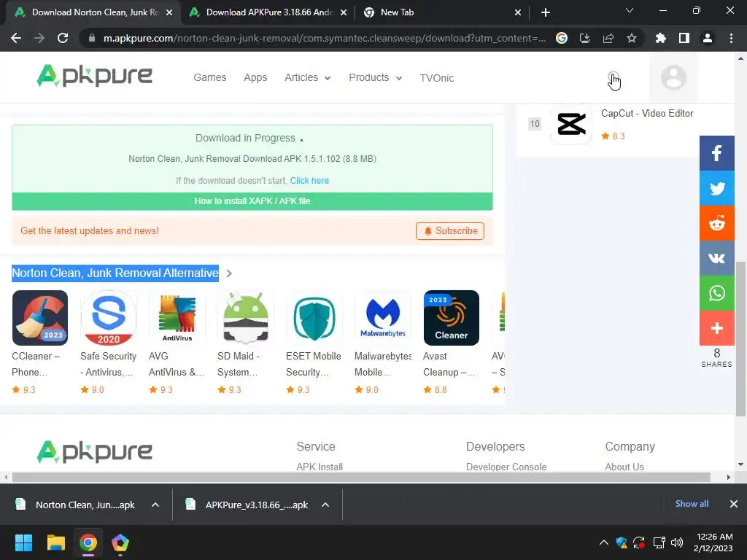747x560 pixels.
Task: Toggle the browser side panel
Action: click(684, 38)
